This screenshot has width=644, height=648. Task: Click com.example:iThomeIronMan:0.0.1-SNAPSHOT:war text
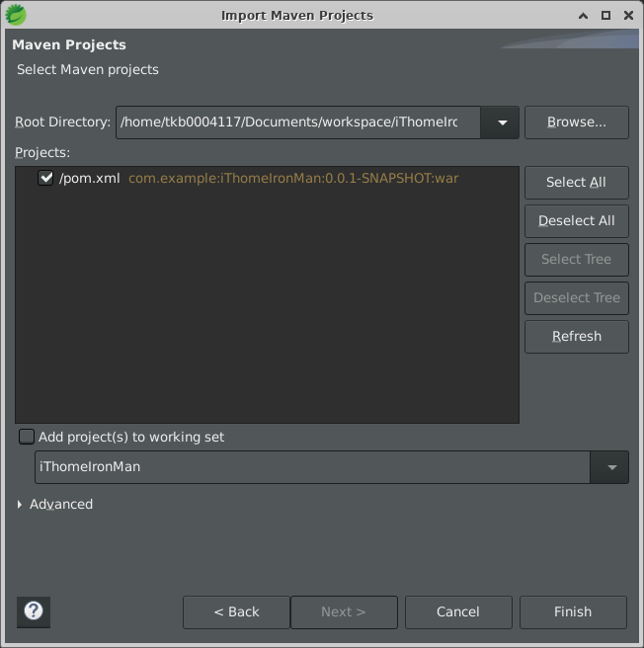293,179
